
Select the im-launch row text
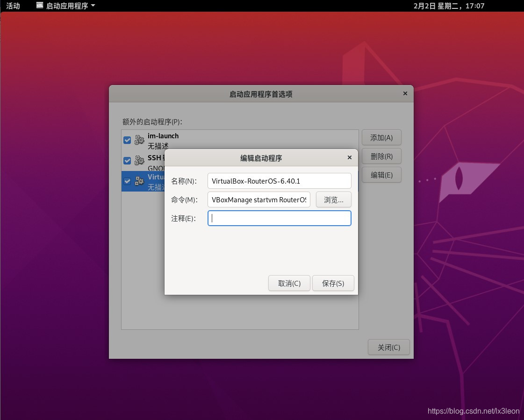point(163,136)
